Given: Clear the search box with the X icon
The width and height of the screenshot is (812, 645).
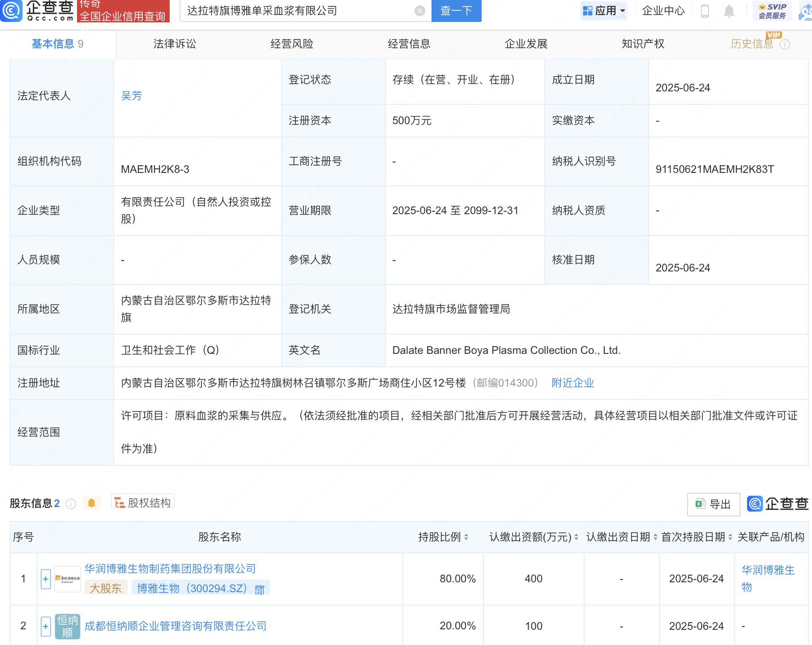Looking at the screenshot, I should (x=419, y=11).
